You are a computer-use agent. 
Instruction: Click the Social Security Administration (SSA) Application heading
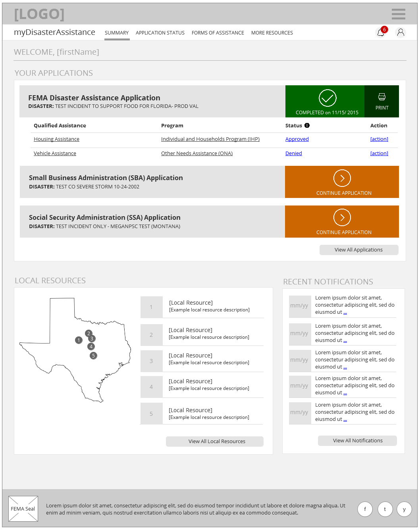point(104,218)
